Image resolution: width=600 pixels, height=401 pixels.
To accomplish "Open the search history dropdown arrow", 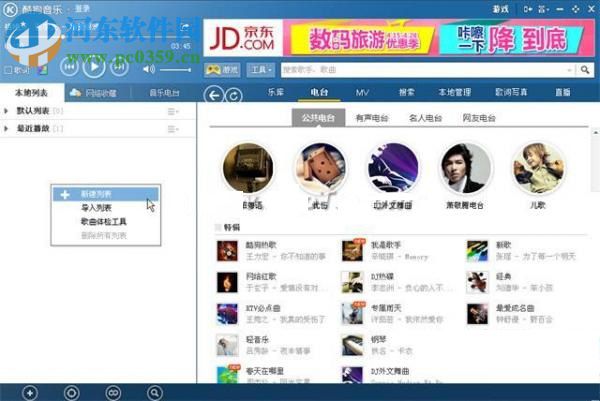I will point(569,70).
